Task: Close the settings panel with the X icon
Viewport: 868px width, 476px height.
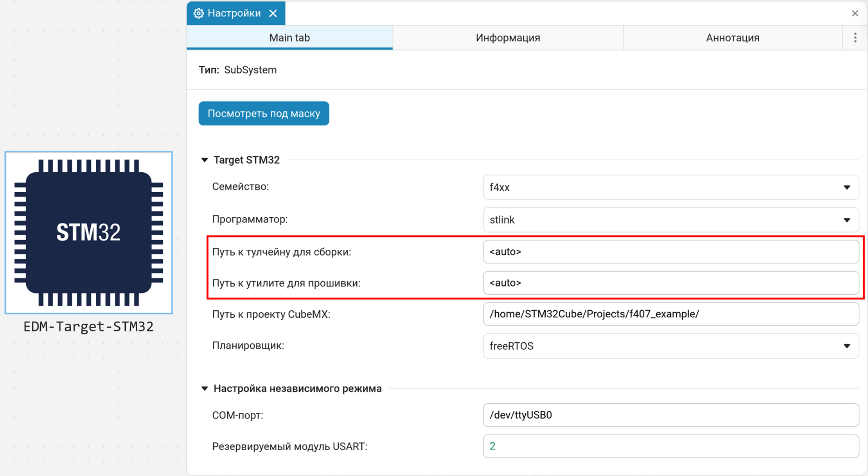Action: pyautogui.click(x=855, y=13)
